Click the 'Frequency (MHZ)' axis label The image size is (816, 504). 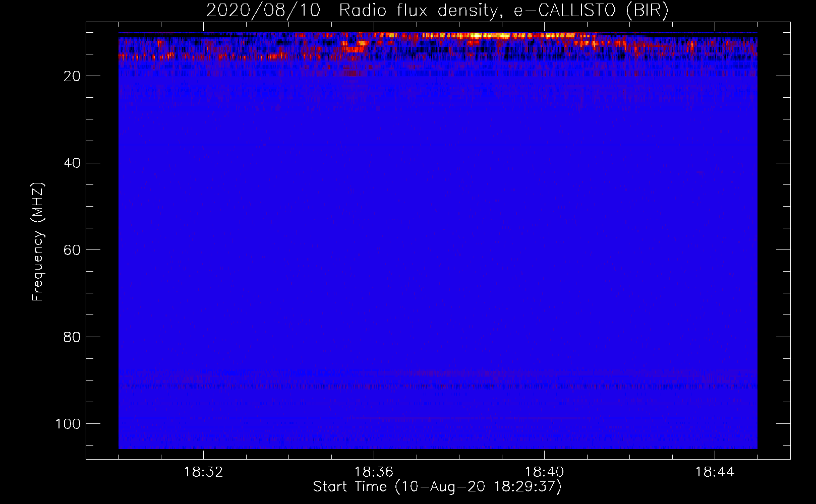[x=38, y=242]
